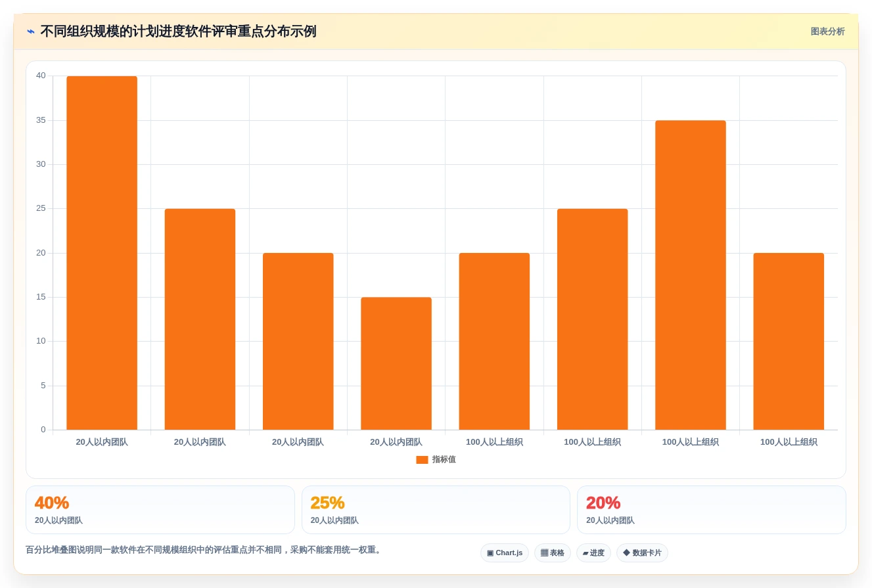Select the Chart.js tag pill
872x588 pixels.
[505, 553]
